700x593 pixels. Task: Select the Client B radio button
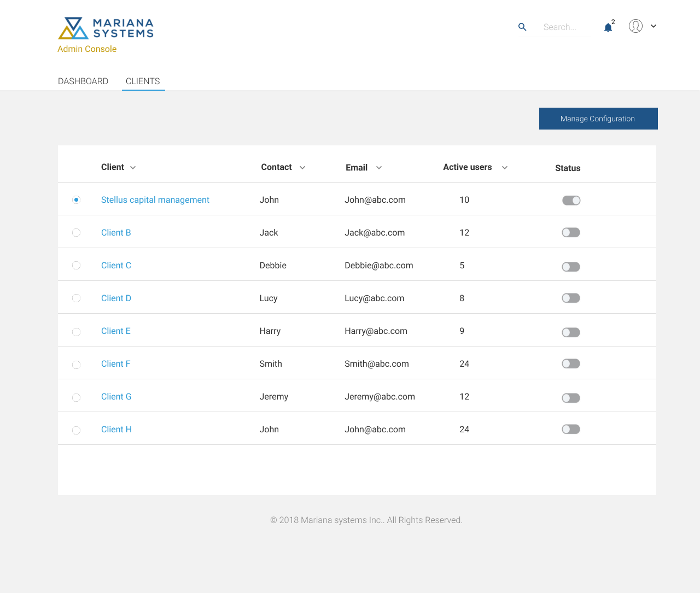76,232
